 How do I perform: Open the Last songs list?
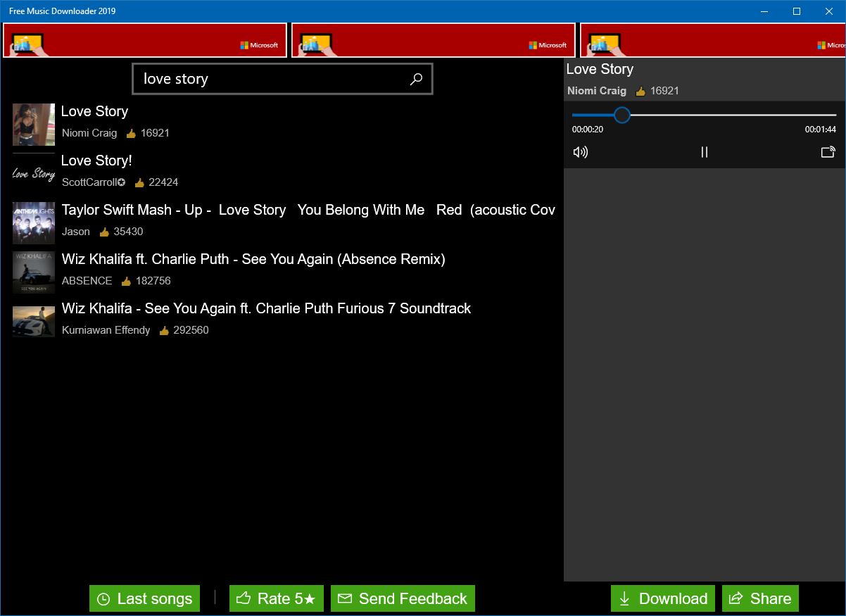point(144,598)
